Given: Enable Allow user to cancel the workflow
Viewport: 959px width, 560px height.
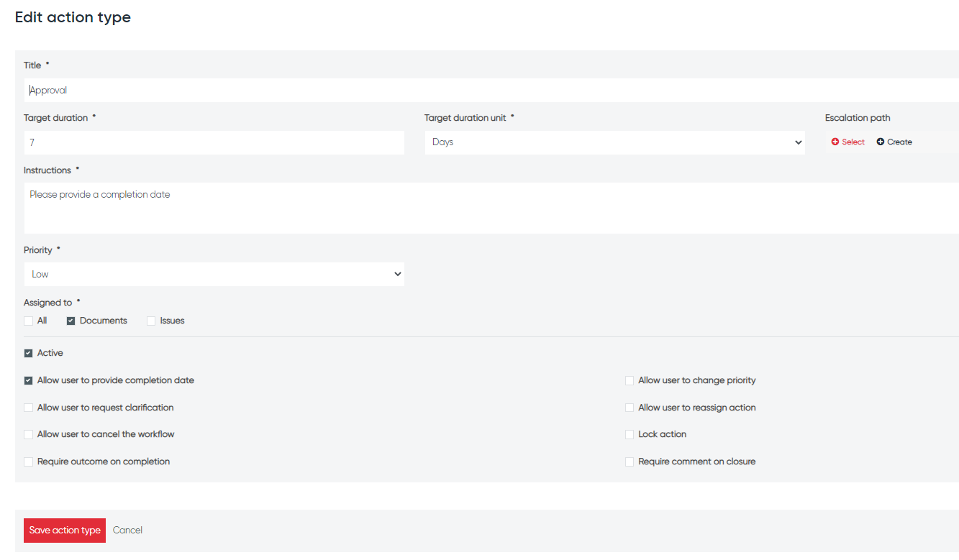Looking at the screenshot, I should (x=29, y=435).
